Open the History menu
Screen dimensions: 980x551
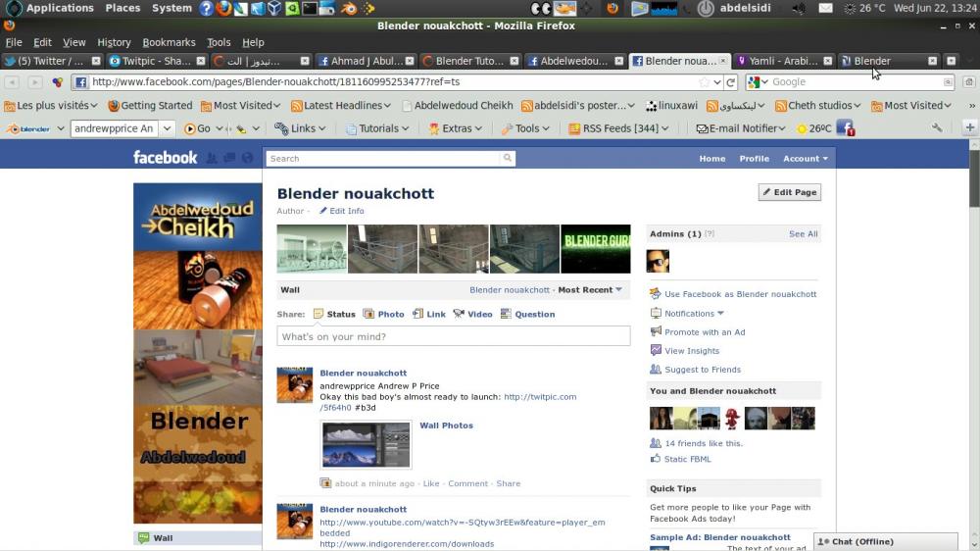point(114,42)
